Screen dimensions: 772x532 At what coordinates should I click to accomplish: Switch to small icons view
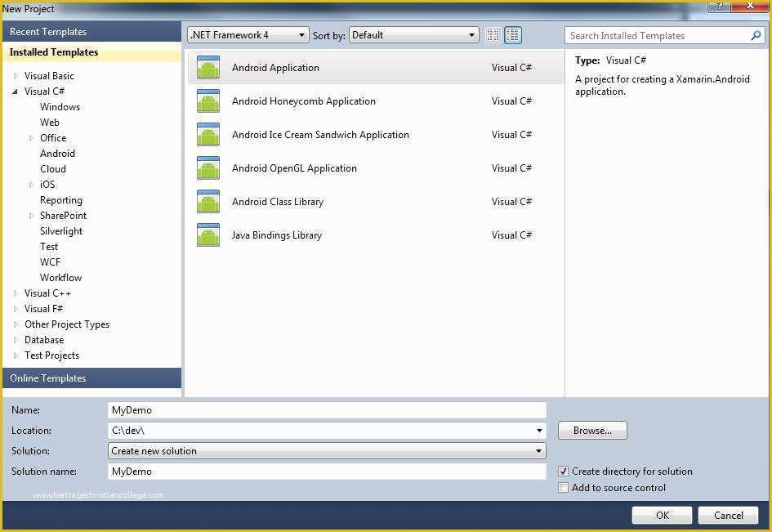click(x=493, y=35)
